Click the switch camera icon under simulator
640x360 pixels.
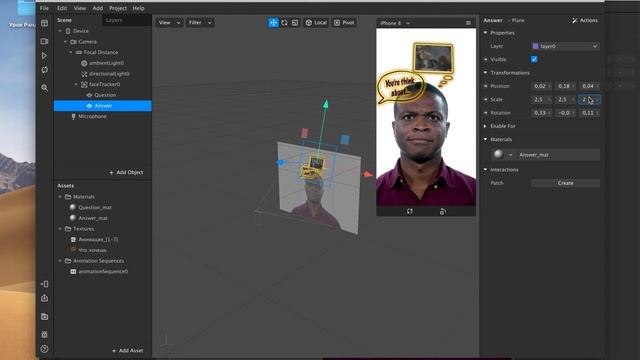(x=442, y=211)
